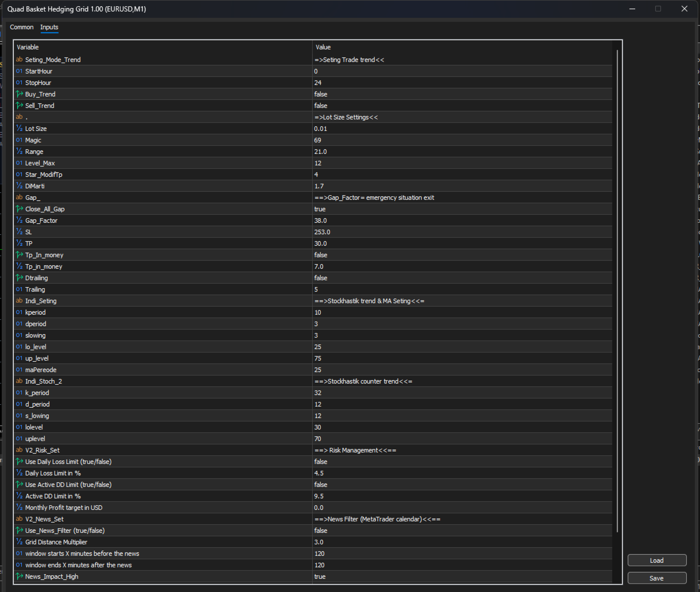Click the vertical scrollbar of inputs list
The image size is (700, 592).
[x=617, y=292]
